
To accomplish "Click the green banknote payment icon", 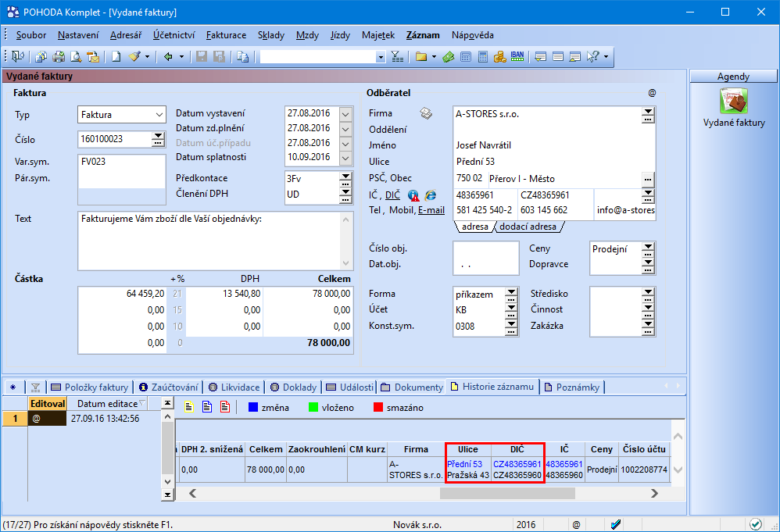I will 448,57.
